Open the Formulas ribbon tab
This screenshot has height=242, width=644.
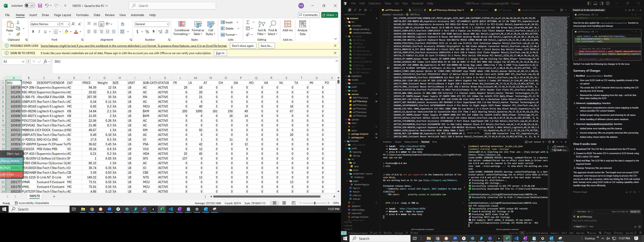[82, 15]
